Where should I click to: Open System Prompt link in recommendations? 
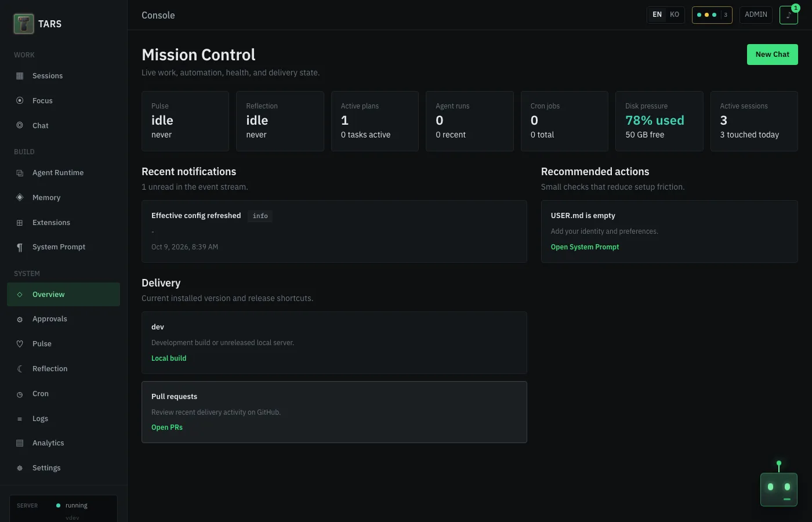585,247
